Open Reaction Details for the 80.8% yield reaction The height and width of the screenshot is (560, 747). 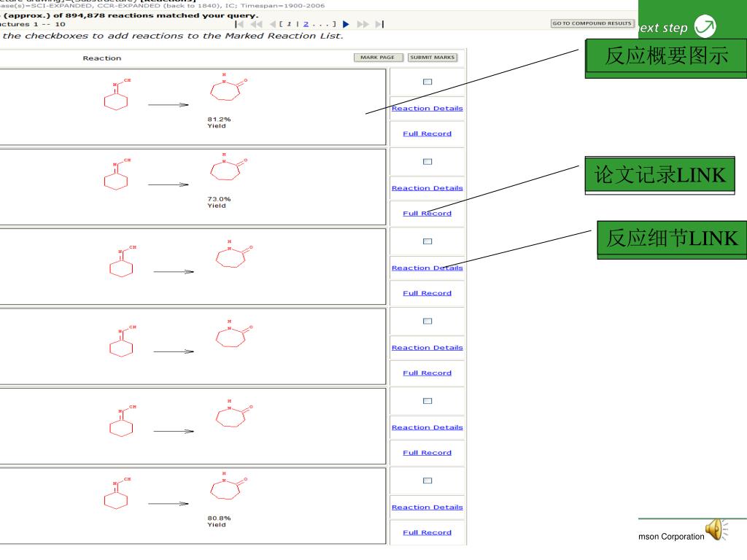point(427,507)
